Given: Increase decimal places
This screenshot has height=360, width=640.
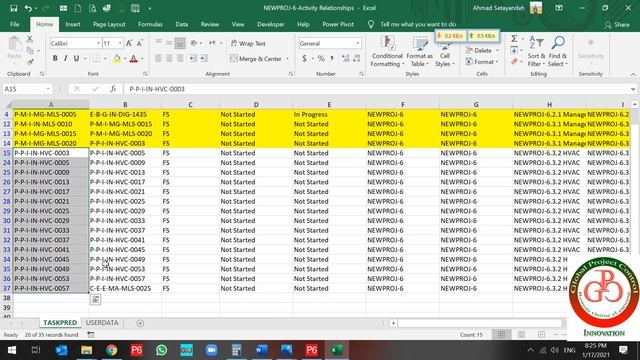Looking at the screenshot, I should click(345, 59).
